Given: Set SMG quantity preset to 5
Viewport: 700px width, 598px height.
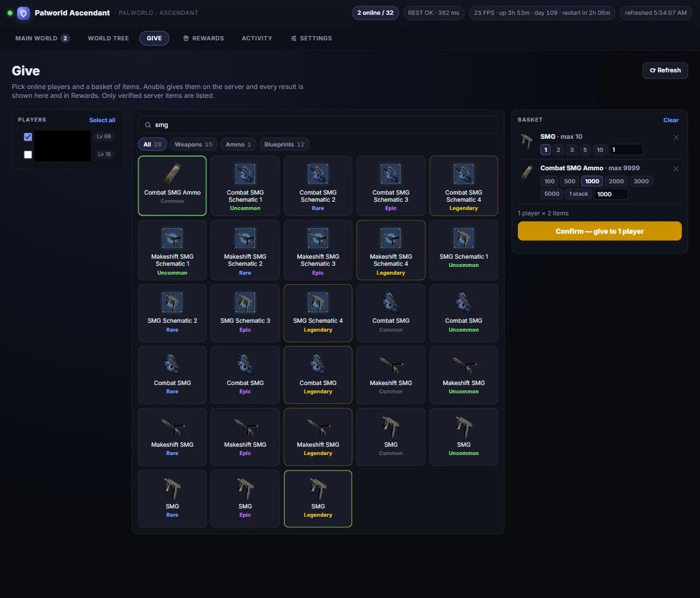Looking at the screenshot, I should [585, 149].
